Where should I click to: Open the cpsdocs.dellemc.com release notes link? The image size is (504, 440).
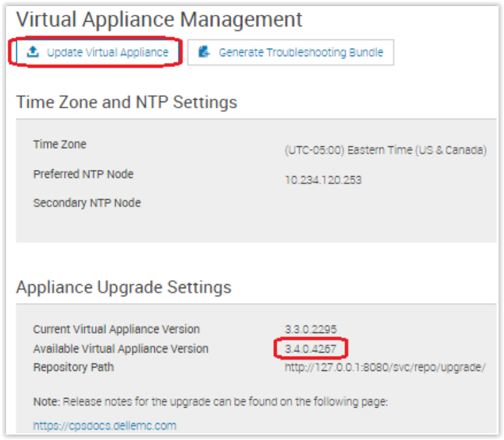click(105, 425)
